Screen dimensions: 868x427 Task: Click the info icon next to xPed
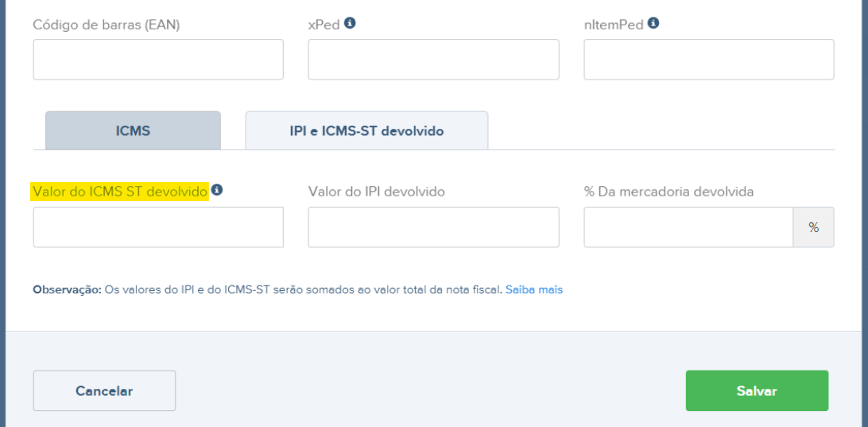click(x=350, y=24)
